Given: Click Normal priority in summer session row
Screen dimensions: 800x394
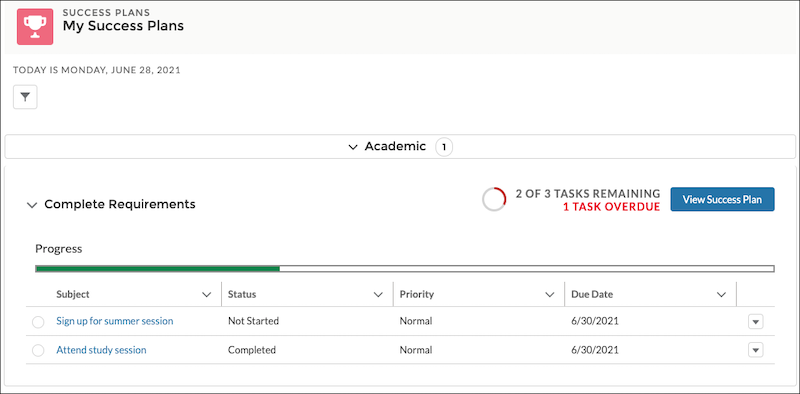Looking at the screenshot, I should [416, 321].
